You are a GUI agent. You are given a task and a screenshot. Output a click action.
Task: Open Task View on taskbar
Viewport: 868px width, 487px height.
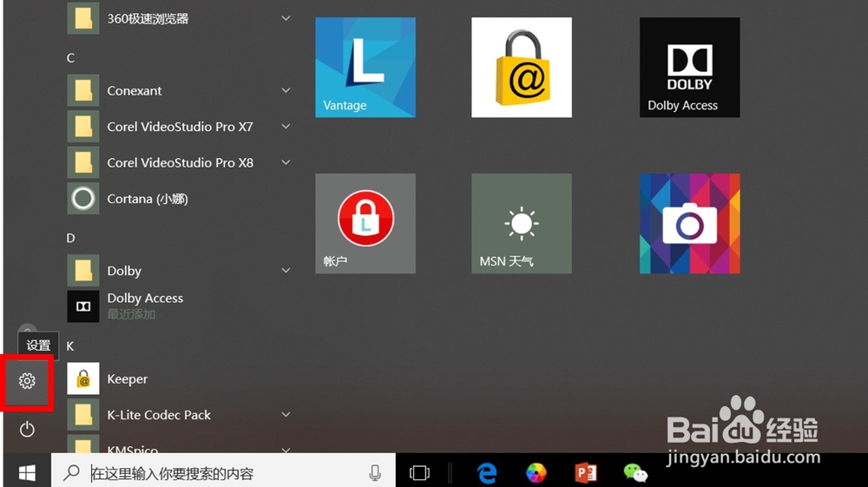point(419,472)
